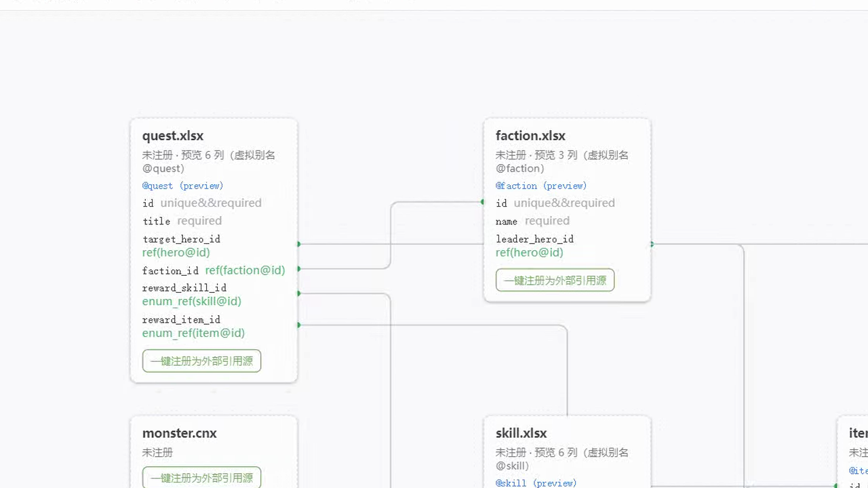Click the connector dot beside quest reward_skill_id
The width and height of the screenshot is (868, 488).
point(298,293)
